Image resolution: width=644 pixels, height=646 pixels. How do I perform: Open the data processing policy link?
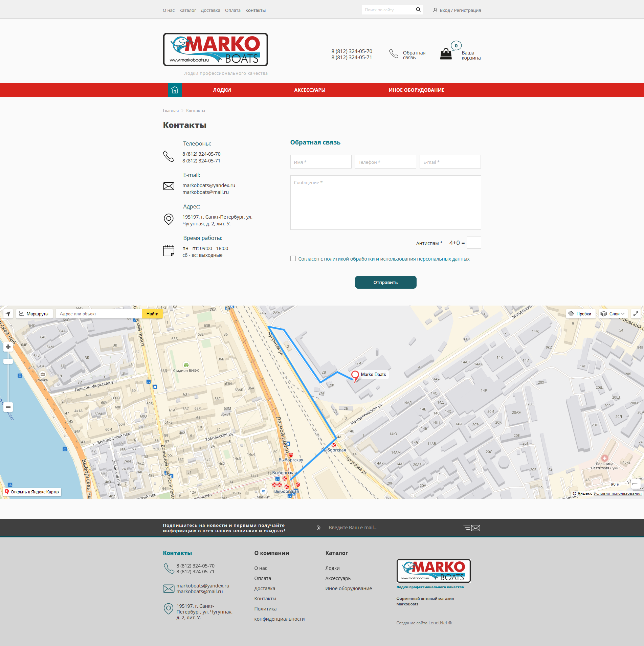pos(397,259)
